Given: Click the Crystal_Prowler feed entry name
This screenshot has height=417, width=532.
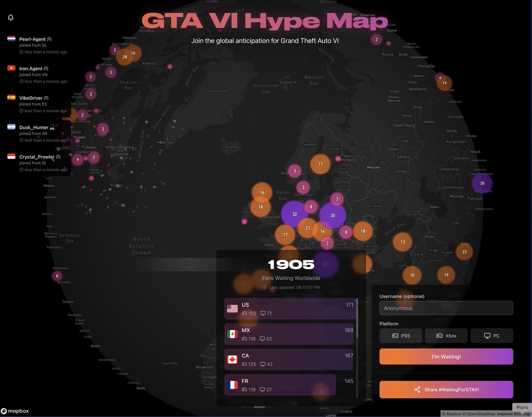Looking at the screenshot, I should (37, 157).
